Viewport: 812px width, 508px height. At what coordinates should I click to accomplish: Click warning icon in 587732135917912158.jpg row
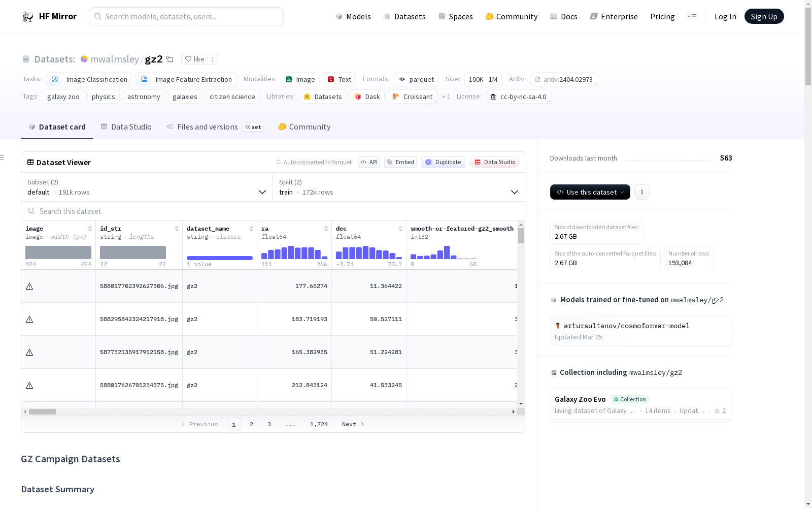29,352
